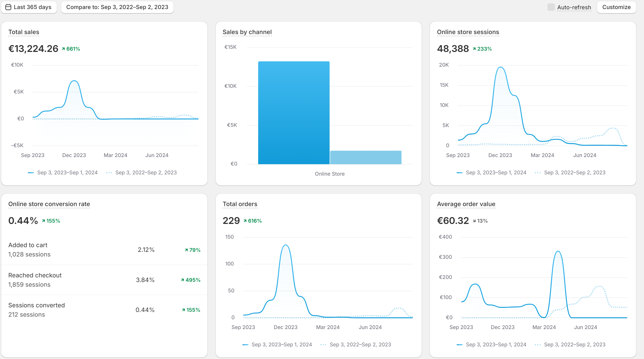Click the 233% sessions increase indicator

482,49
